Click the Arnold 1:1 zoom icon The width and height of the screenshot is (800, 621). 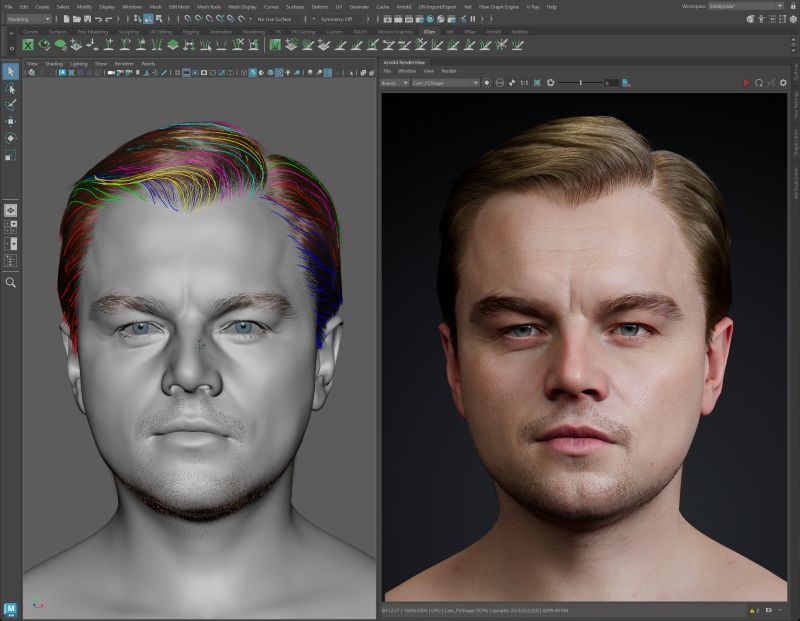click(x=524, y=83)
